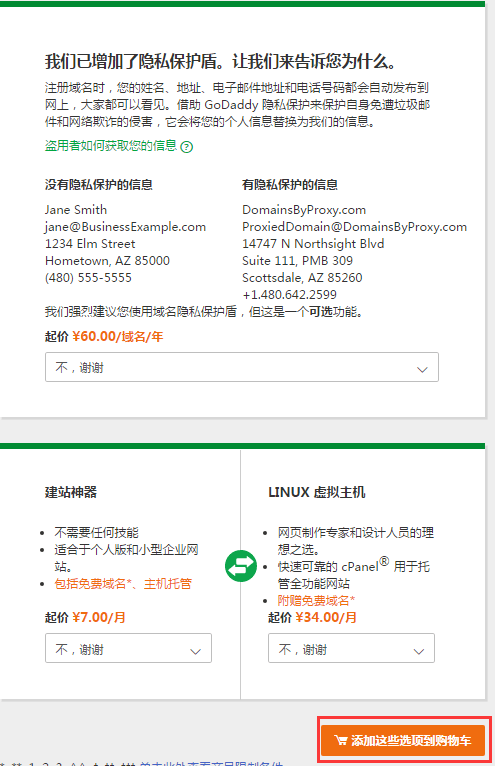Viewport: 495px width, 766px height.
Task: Click the (480) 555-5555 phone number
Action: (x=88, y=278)
